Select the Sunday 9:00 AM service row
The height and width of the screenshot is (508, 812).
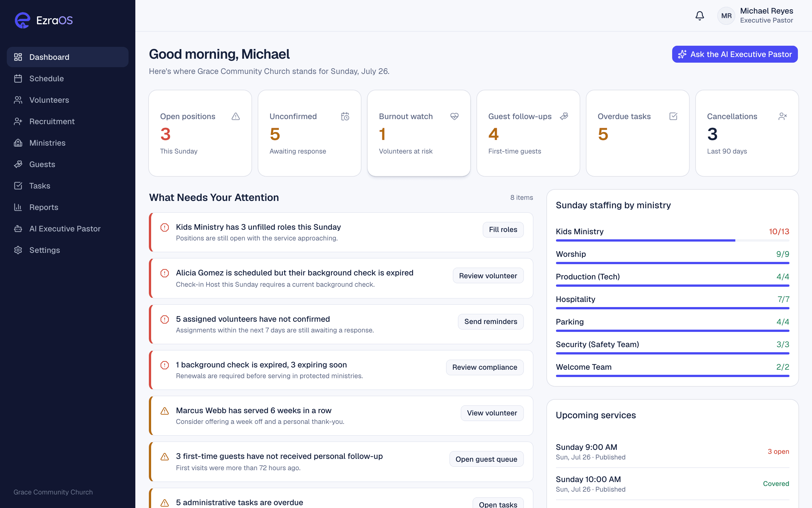click(672, 452)
